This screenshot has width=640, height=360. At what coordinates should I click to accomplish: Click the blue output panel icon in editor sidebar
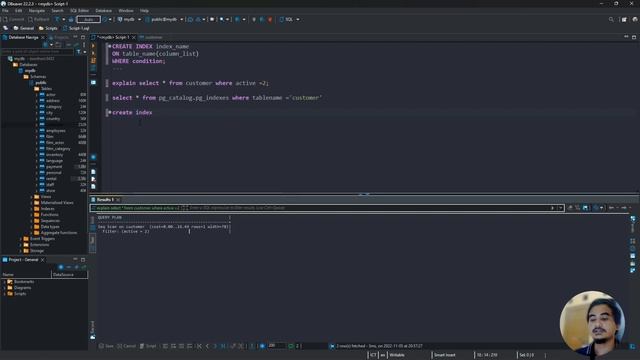point(93,82)
